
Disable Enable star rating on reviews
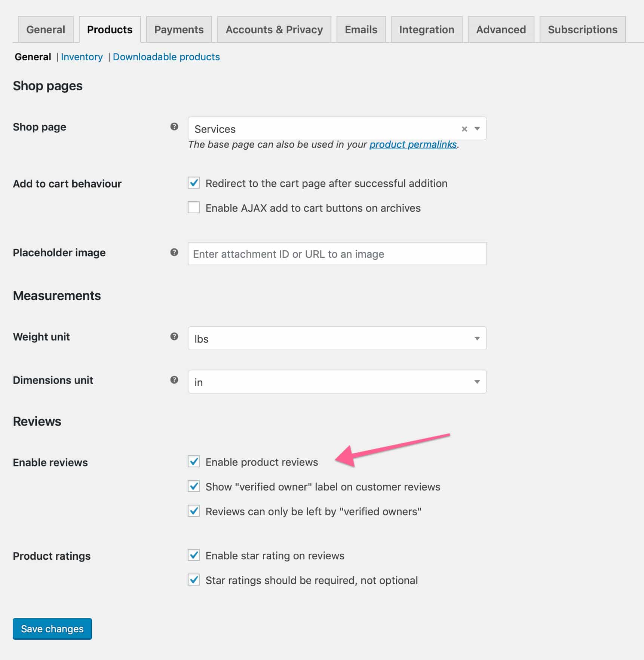194,555
